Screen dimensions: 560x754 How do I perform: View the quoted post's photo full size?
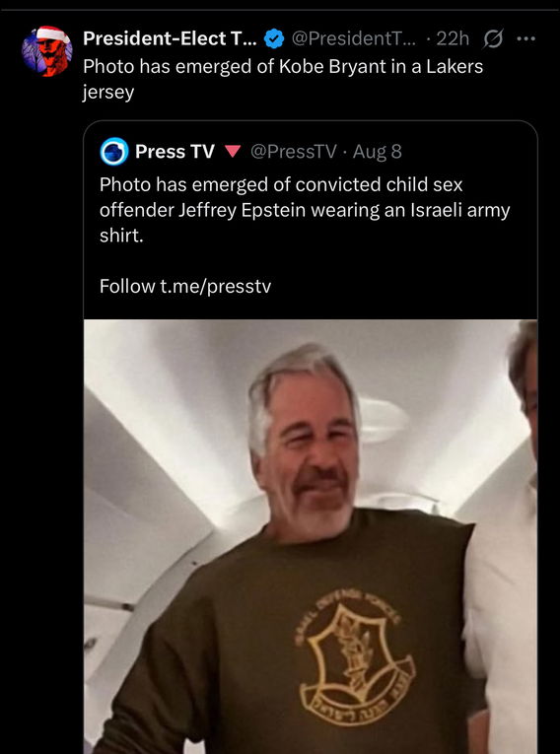coord(311,536)
